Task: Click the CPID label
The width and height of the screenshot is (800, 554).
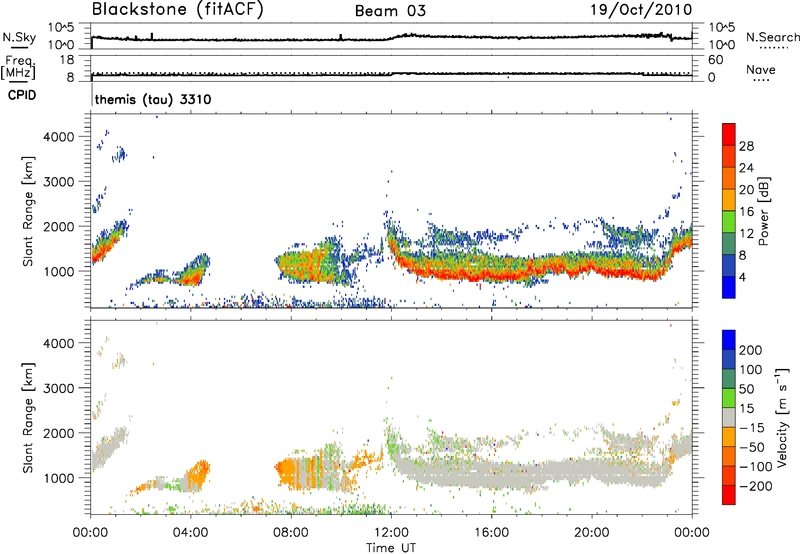Action: pos(22,95)
